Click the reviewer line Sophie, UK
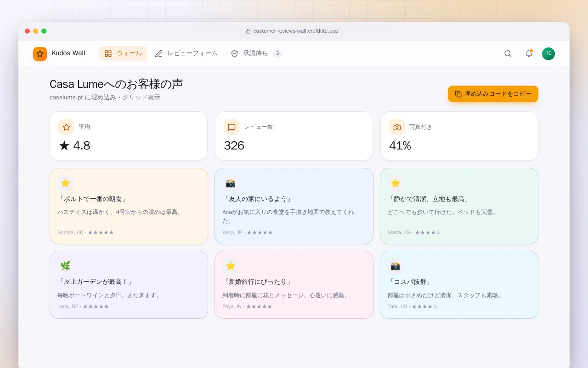Image resolution: width=588 pixels, height=368 pixels. tap(85, 233)
